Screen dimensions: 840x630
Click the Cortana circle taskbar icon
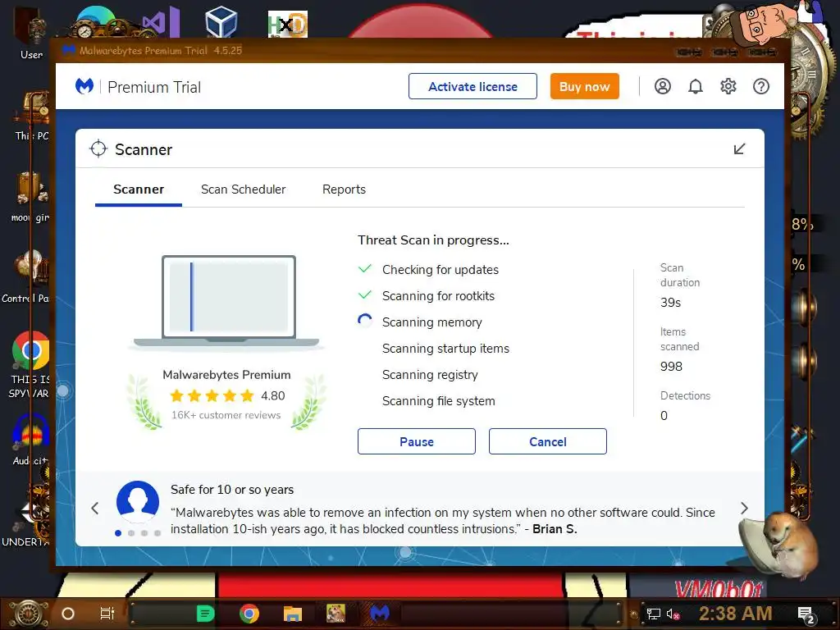coord(68,614)
